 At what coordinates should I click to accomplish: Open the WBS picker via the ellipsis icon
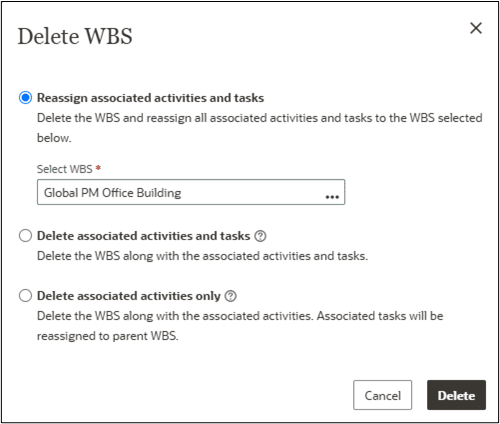pyautogui.click(x=332, y=197)
